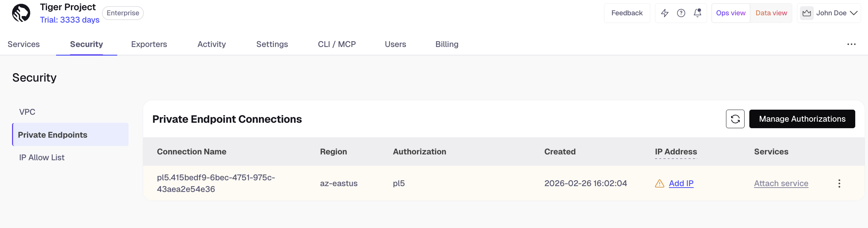Open the lightning bolt quick actions icon
This screenshot has height=228, width=868.
click(665, 13)
